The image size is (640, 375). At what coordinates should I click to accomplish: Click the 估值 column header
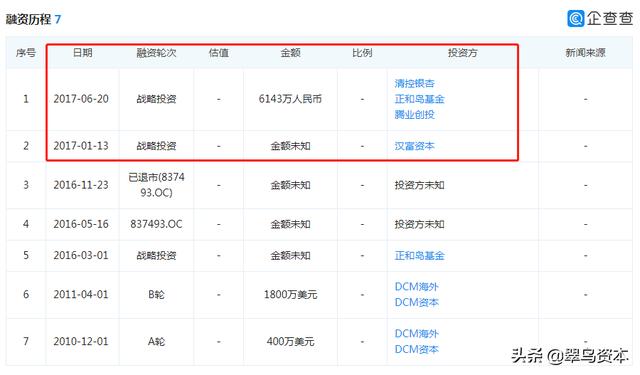click(x=219, y=53)
